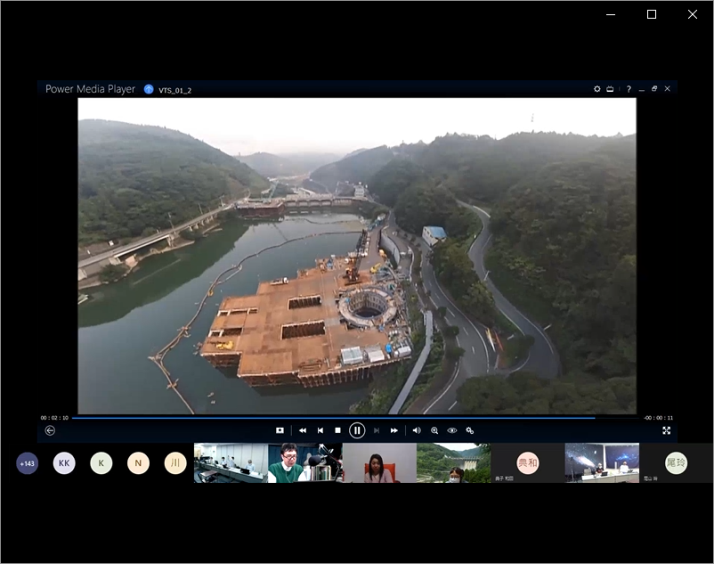Open help question mark in player
The height and width of the screenshot is (564, 714).
point(628,89)
